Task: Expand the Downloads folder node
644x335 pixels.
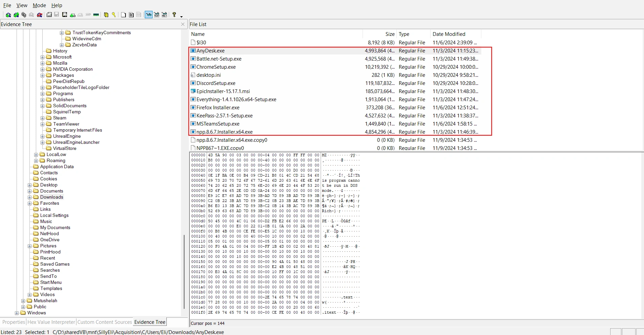Action: click(30, 197)
